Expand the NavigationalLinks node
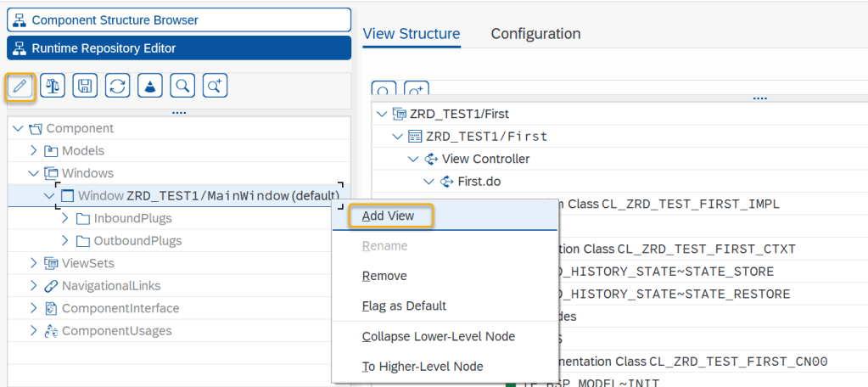Screen dimensions: 868x387 coord(34,286)
